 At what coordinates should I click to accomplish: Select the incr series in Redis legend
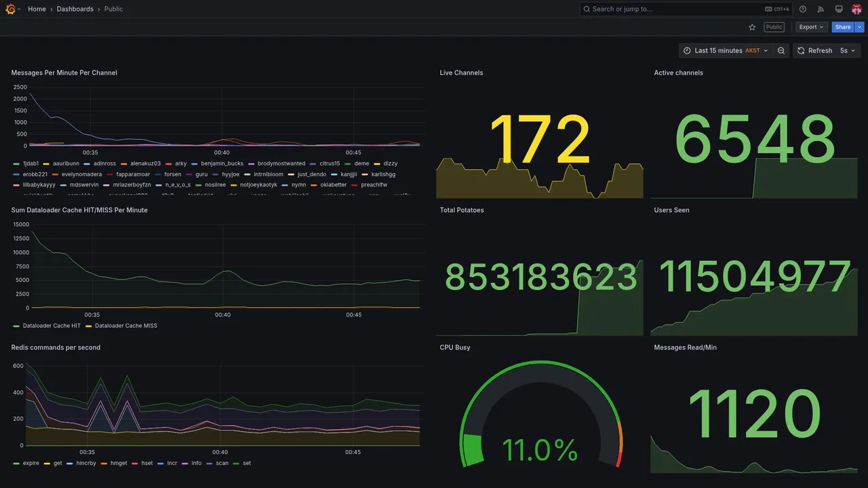coord(172,463)
